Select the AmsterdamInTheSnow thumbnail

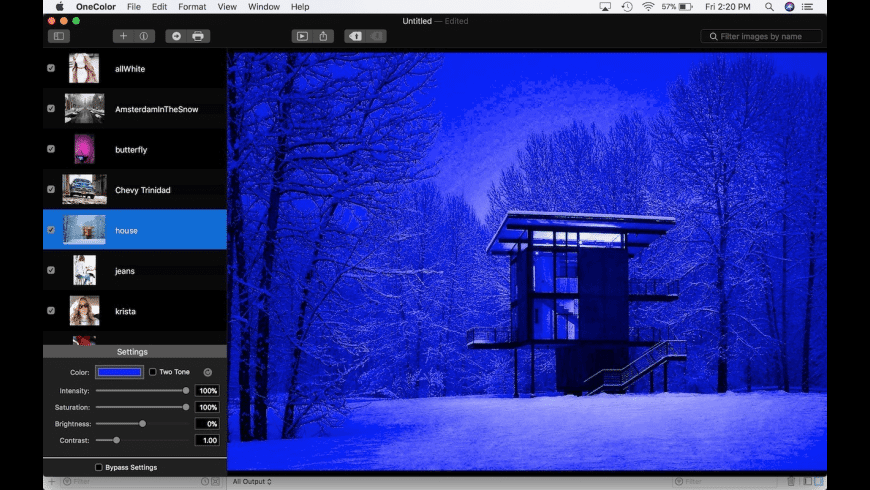[84, 109]
